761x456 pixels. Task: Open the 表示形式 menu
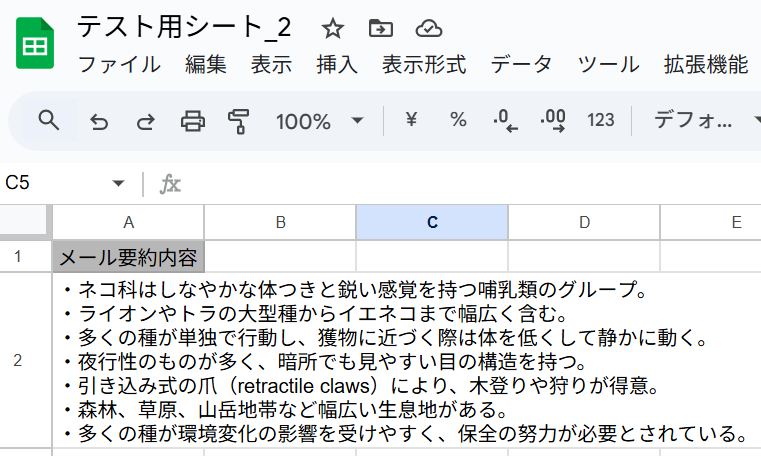[424, 65]
